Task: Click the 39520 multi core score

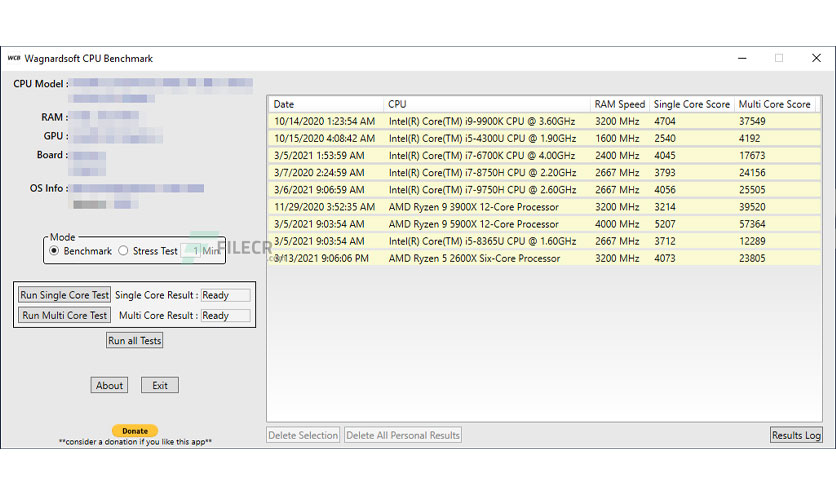Action: [x=752, y=206]
